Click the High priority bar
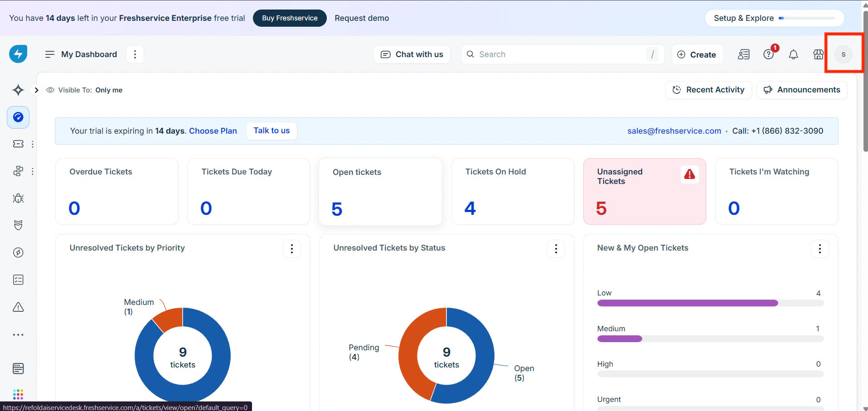The width and height of the screenshot is (868, 411). tap(710, 374)
